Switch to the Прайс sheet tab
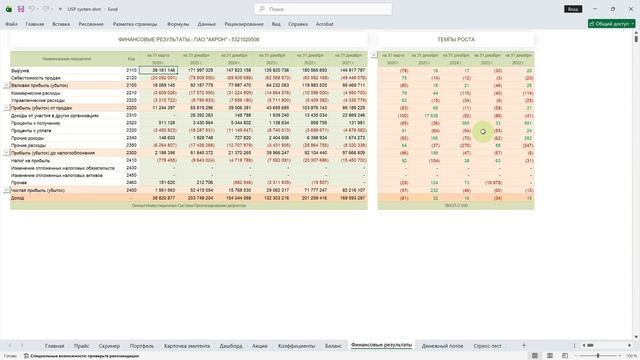 tap(82, 346)
